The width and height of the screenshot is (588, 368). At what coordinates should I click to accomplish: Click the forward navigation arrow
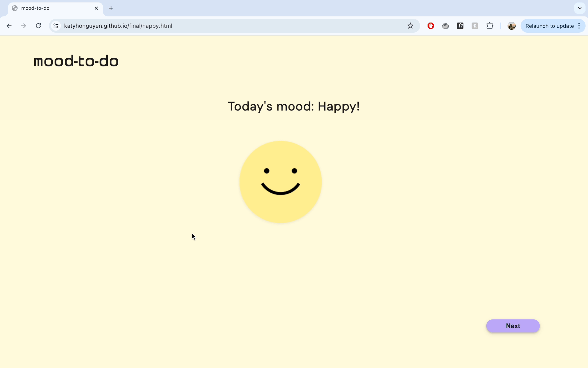pos(24,26)
